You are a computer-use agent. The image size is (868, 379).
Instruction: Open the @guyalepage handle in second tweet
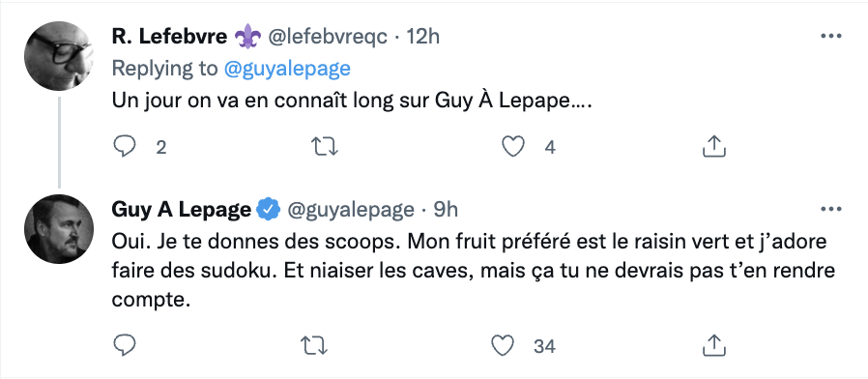click(x=351, y=210)
